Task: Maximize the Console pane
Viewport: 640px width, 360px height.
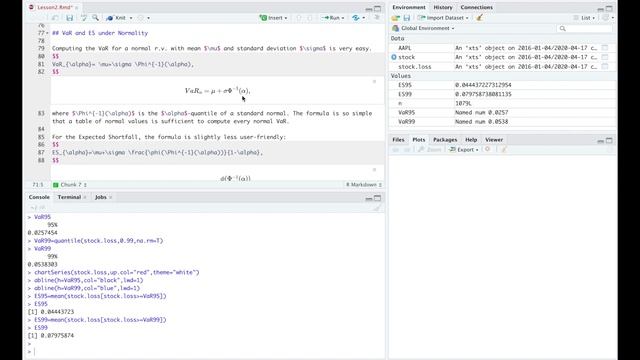Action: point(378,198)
